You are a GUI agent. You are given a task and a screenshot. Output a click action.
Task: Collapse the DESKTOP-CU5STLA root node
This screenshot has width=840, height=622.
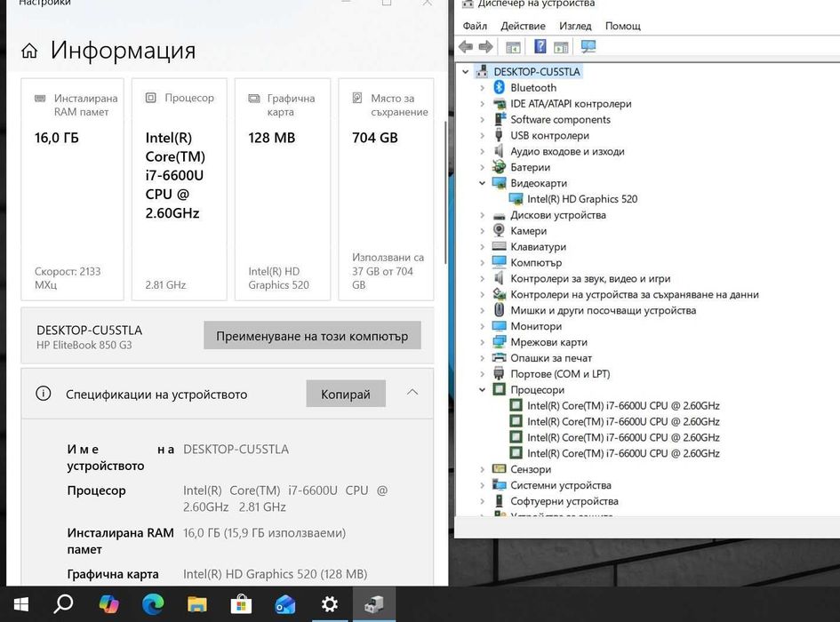click(x=465, y=72)
